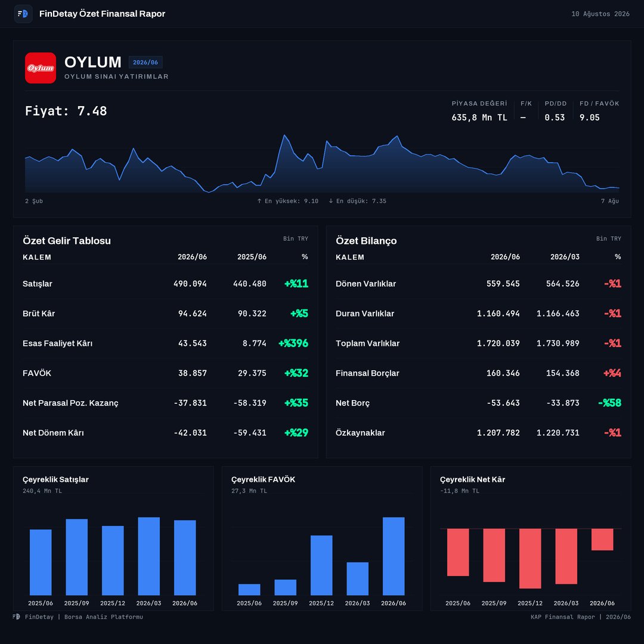Click the 2025/12 bar in Çeyreklik FAVÖK
The image size is (644, 644).
[x=321, y=565]
